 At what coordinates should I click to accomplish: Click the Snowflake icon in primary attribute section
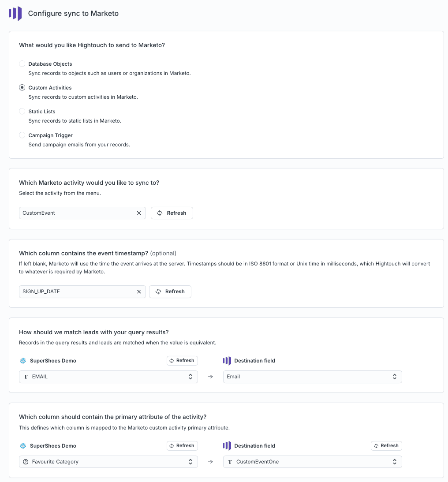point(23,446)
